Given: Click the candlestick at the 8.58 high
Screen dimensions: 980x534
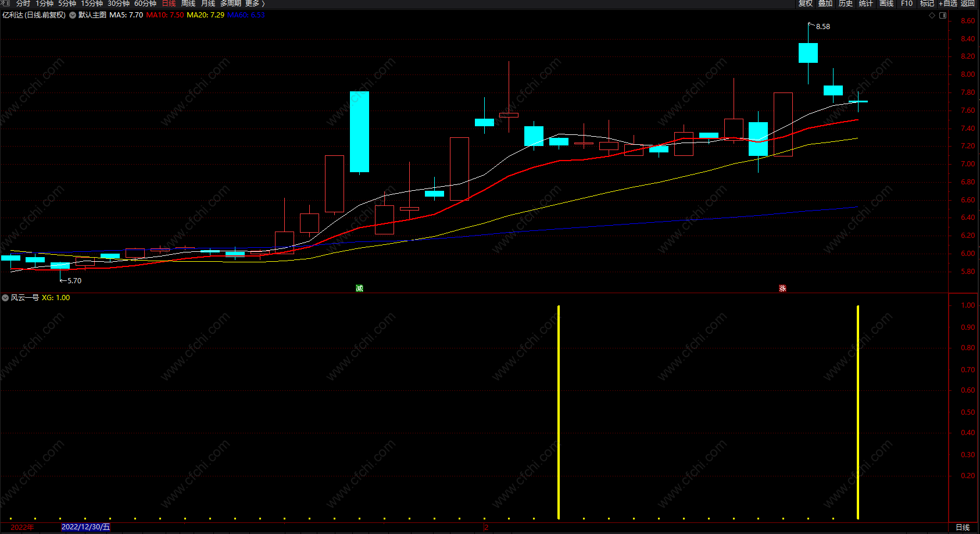Looking at the screenshot, I should coord(808,53).
